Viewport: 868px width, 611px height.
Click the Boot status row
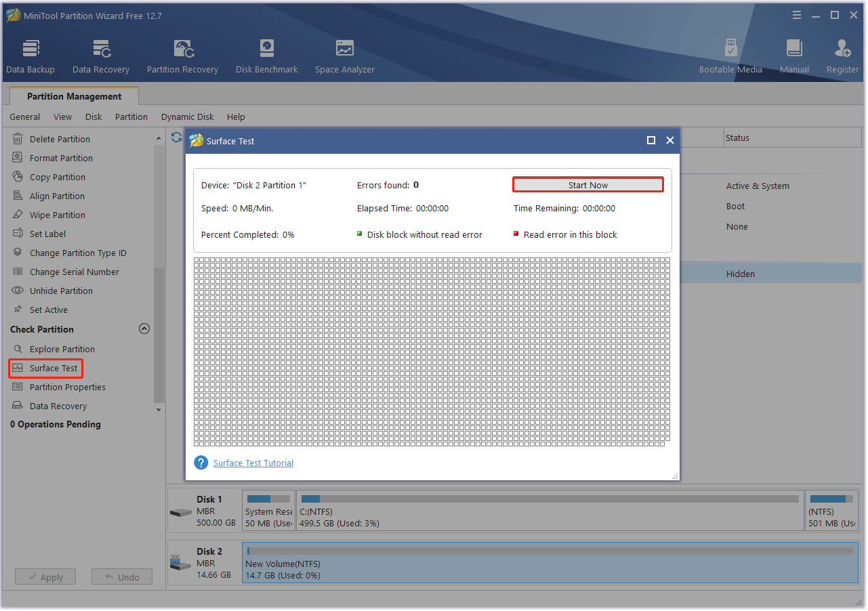click(x=735, y=206)
